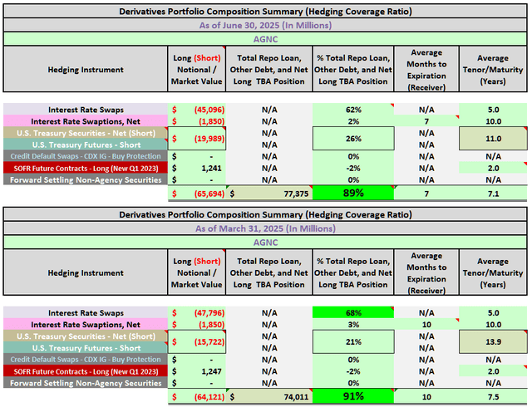Viewport: 532px width, 407px height.
Task: Select March table's SOFR 2.0 tenor cell
Action: click(x=493, y=371)
